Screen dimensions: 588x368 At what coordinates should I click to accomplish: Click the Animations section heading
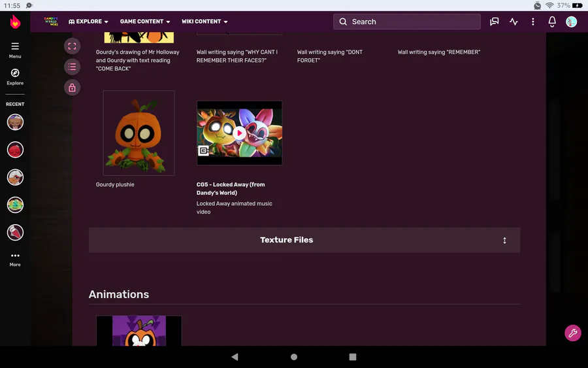click(x=119, y=295)
